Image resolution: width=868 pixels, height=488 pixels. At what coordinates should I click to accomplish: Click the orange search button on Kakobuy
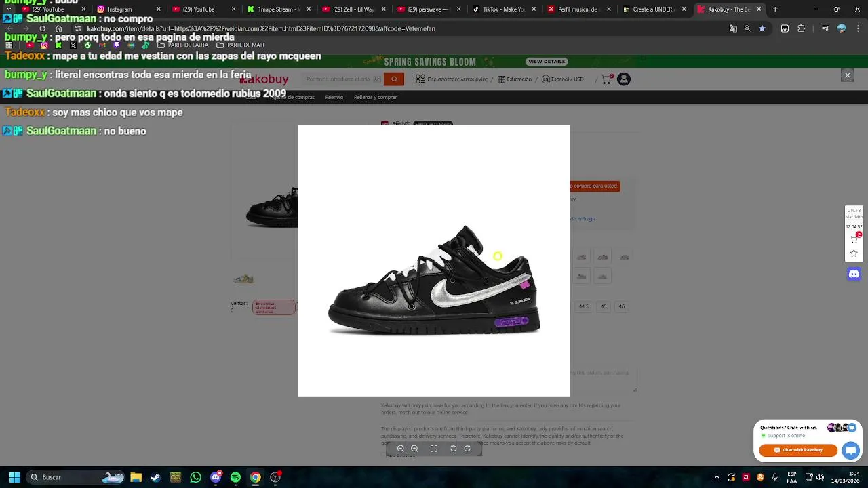point(394,79)
